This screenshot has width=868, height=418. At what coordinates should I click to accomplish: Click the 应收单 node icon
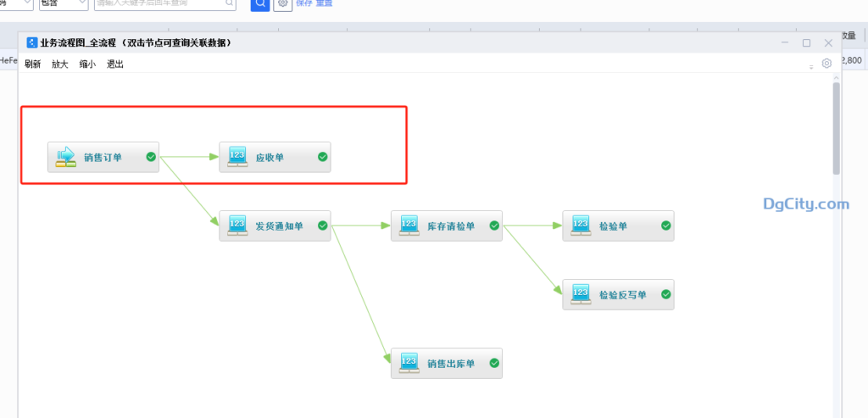click(237, 157)
